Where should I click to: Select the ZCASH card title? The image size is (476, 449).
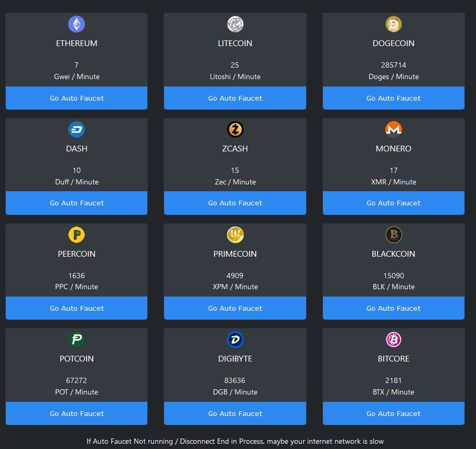pyautogui.click(x=235, y=149)
